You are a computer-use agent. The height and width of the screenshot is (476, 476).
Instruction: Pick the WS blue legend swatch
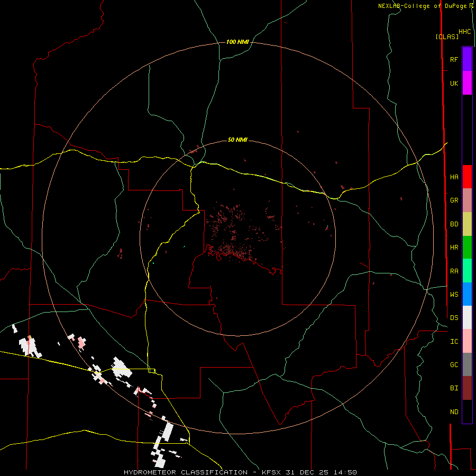pos(467,294)
